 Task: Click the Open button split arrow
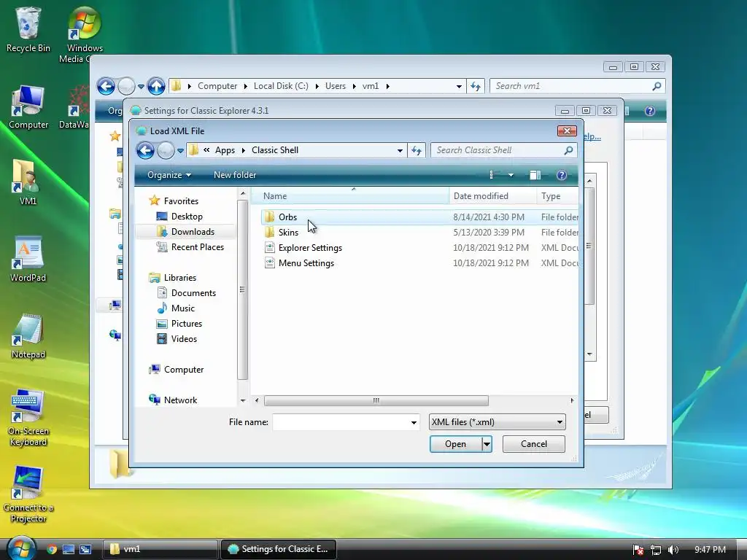[487, 444]
